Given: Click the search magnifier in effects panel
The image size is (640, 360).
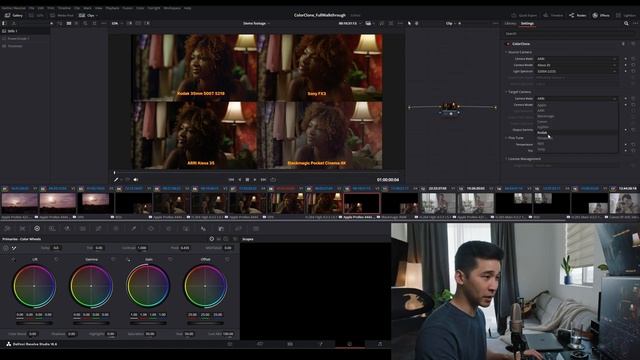Looking at the screenshot, I should pyautogui.click(x=626, y=23).
